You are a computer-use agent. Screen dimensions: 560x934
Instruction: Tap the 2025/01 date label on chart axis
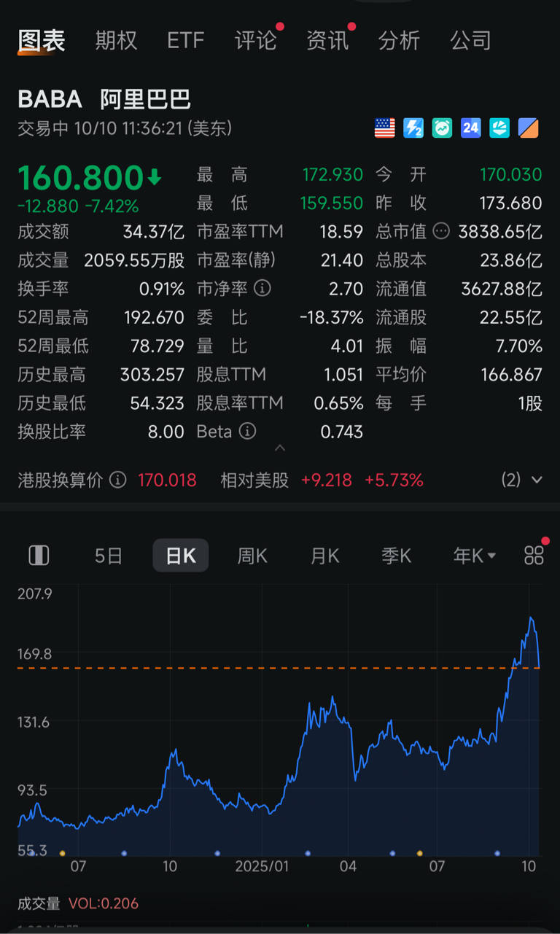261,866
